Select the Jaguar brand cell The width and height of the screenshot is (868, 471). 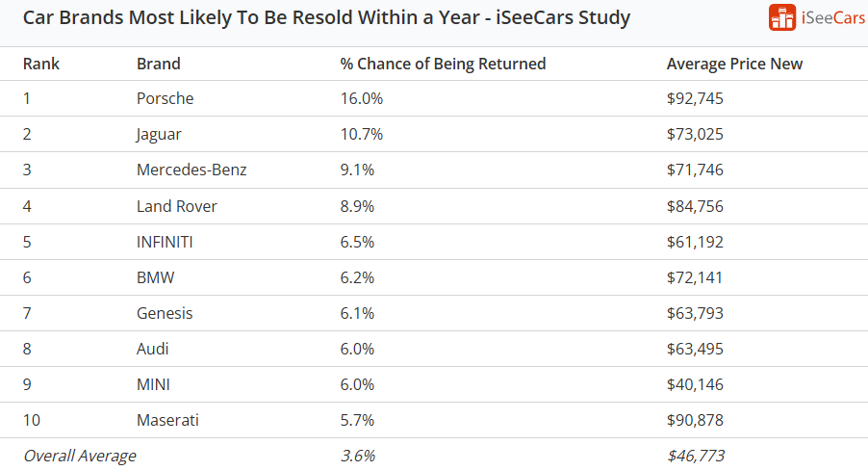(x=159, y=134)
